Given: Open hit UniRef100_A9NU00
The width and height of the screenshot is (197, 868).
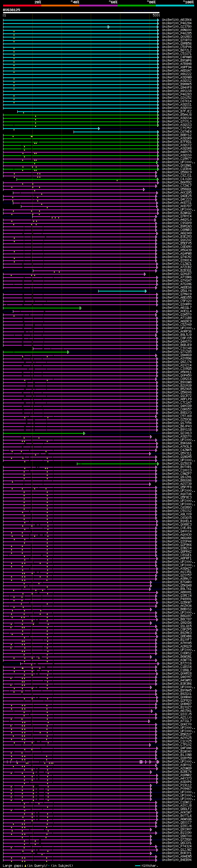Looking at the screenshot, I should pyautogui.click(x=176, y=30).
